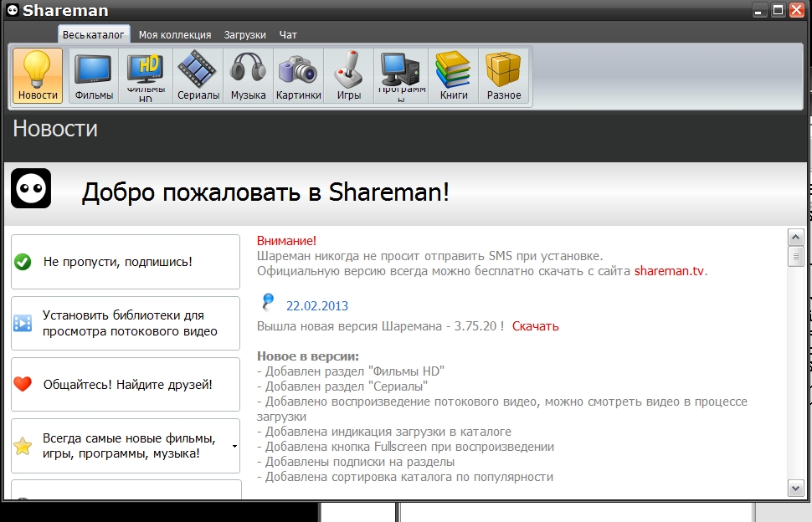The width and height of the screenshot is (812, 522).
Task: Open the Сериалы film strip category
Action: 198,75
